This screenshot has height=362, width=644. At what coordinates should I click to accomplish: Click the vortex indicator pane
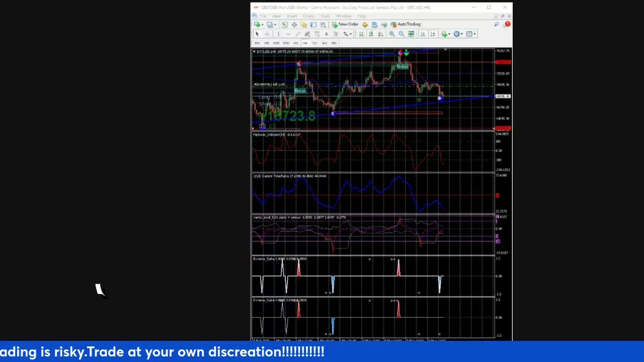pyautogui.click(x=373, y=235)
